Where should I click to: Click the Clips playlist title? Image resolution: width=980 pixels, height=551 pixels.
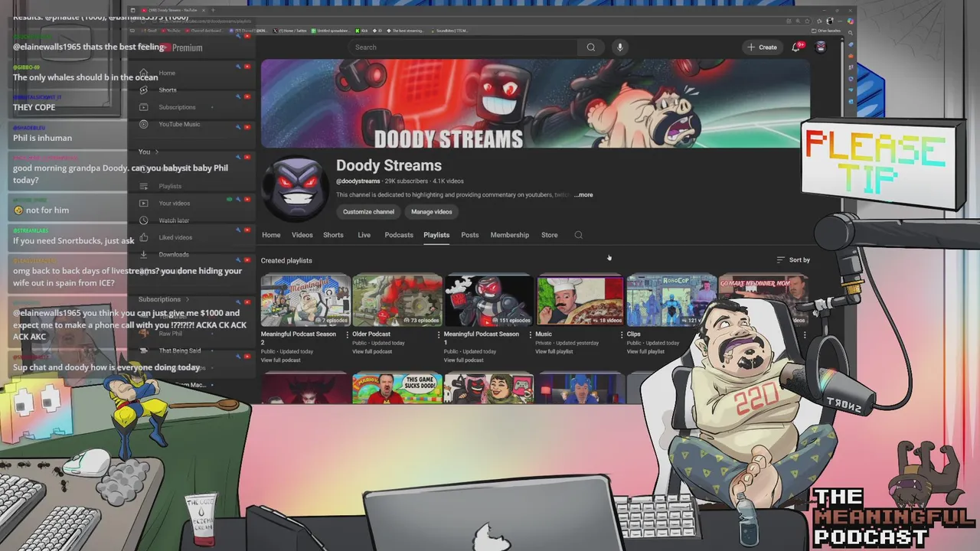[x=634, y=334]
